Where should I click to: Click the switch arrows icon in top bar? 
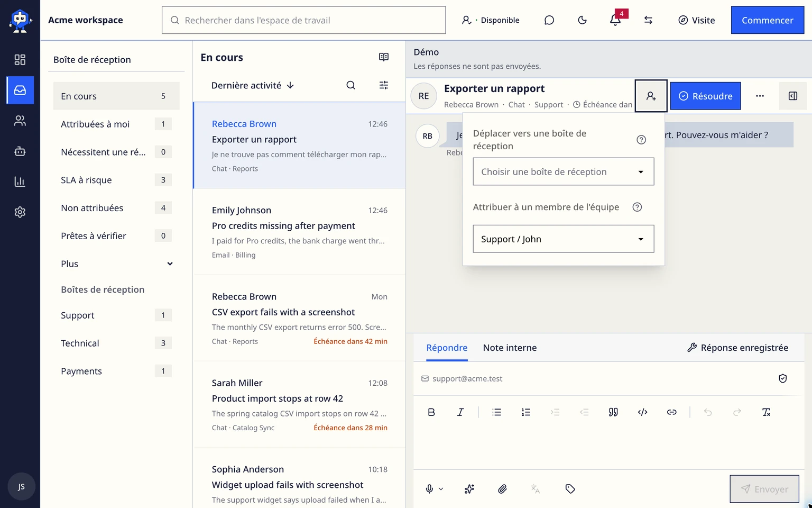[648, 20]
